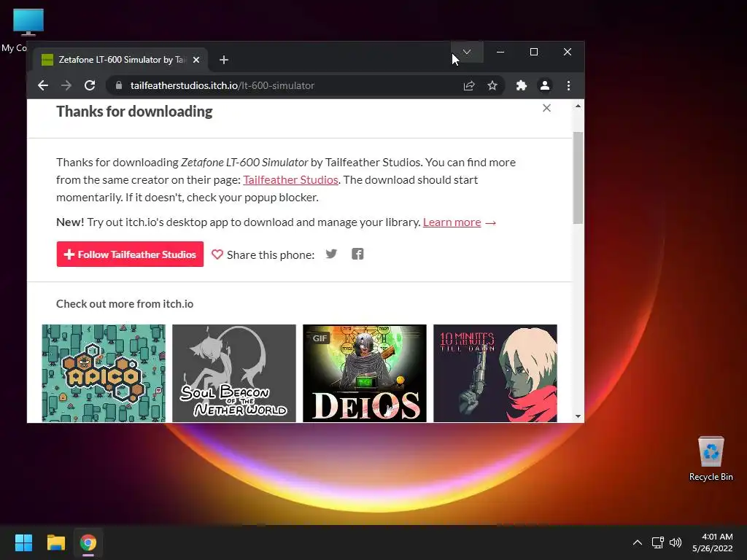Click the heart icon beside Share this phone
Viewport: 747px width, 560px height.
[217, 254]
